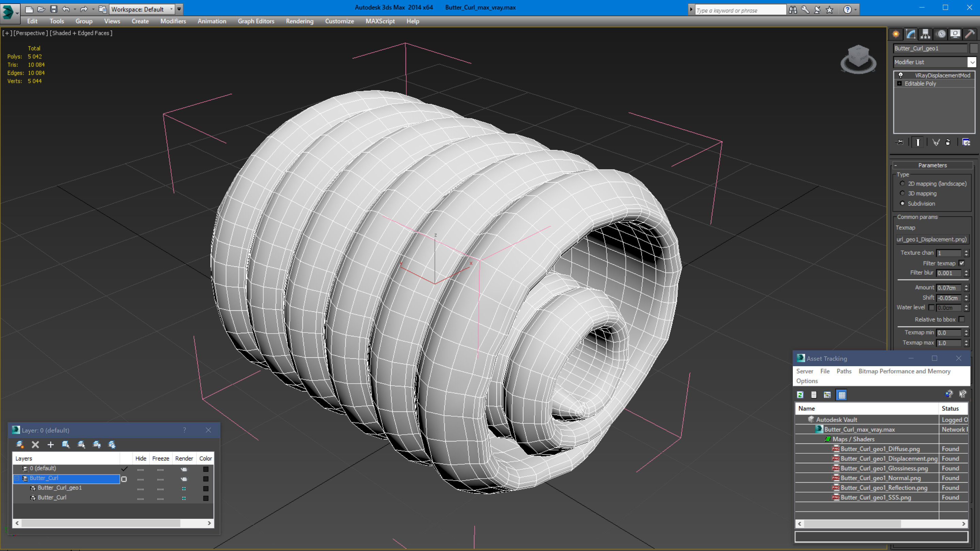Click Create New Layer icon

20,444
